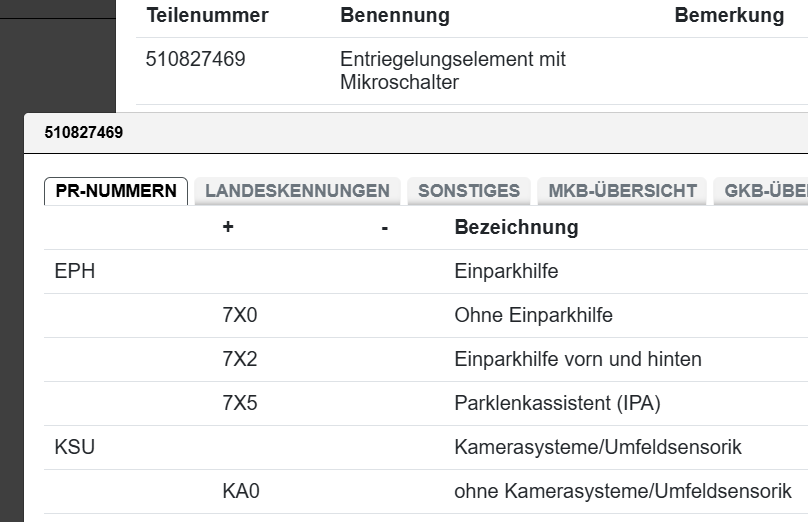This screenshot has height=522, width=808.
Task: Click the plus column header
Action: click(x=228, y=227)
